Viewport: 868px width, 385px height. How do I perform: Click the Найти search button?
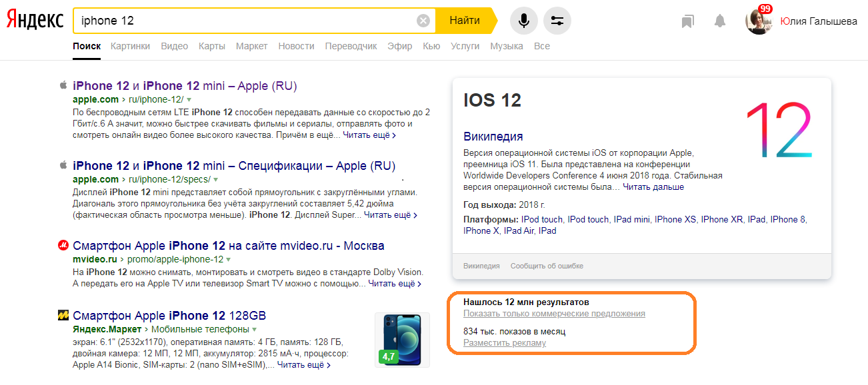465,21
